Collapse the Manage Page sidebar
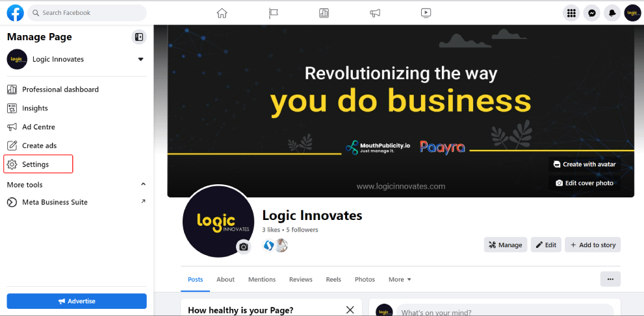Viewport: 644px width, 316px height. (x=139, y=37)
